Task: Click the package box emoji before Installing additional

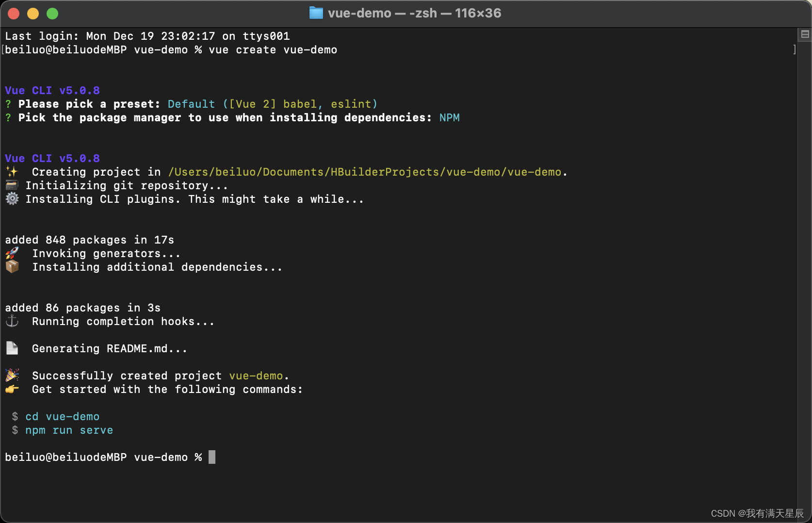Action: [x=12, y=267]
